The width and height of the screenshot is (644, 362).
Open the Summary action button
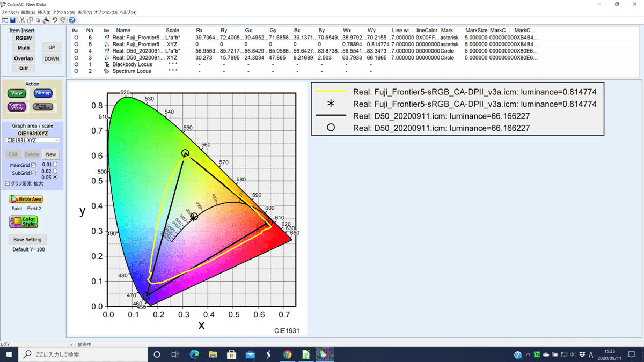(x=17, y=107)
